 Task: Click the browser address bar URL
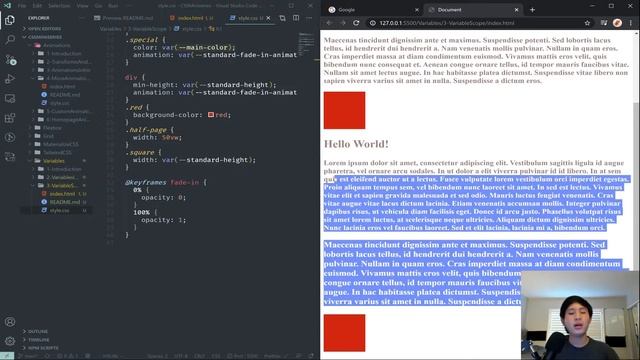pyautogui.click(x=447, y=23)
